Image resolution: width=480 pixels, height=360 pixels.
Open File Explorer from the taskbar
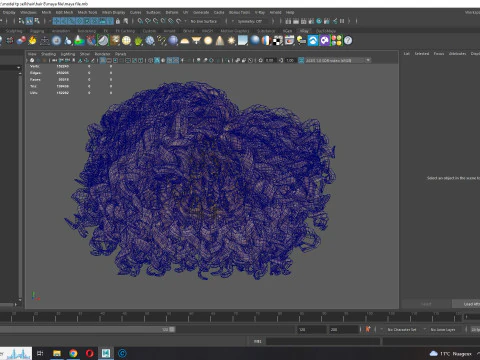[x=57, y=353]
